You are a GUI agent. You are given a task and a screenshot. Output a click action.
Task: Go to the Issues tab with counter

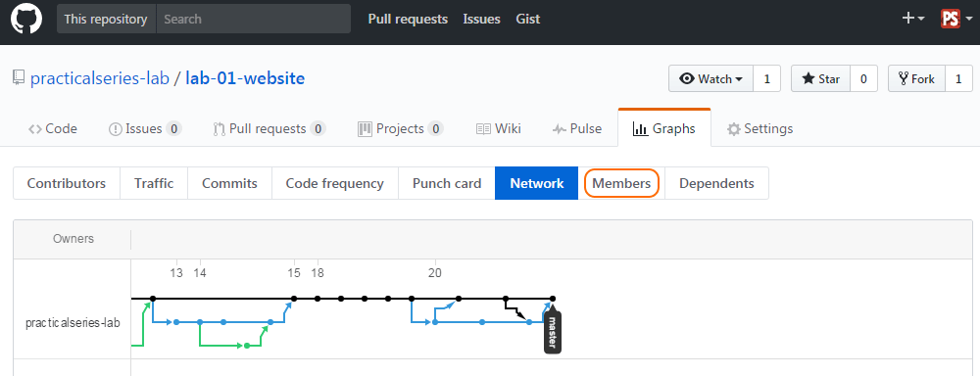[145, 128]
